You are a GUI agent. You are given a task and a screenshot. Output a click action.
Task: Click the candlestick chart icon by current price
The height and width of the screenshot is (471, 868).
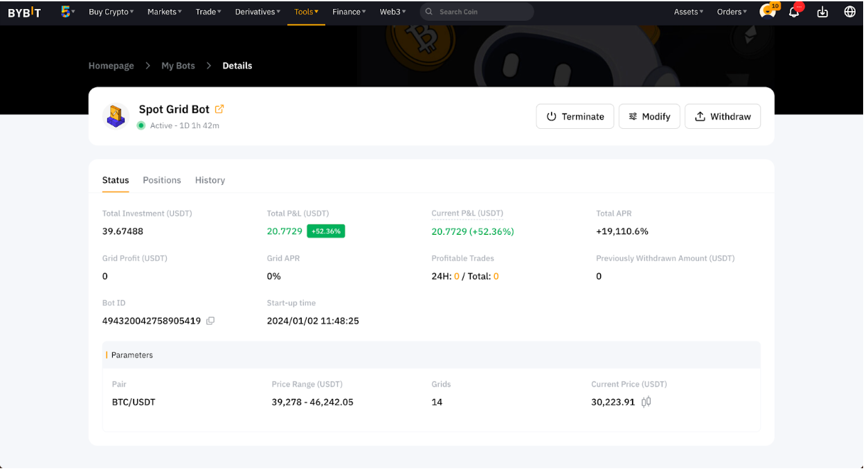646,402
